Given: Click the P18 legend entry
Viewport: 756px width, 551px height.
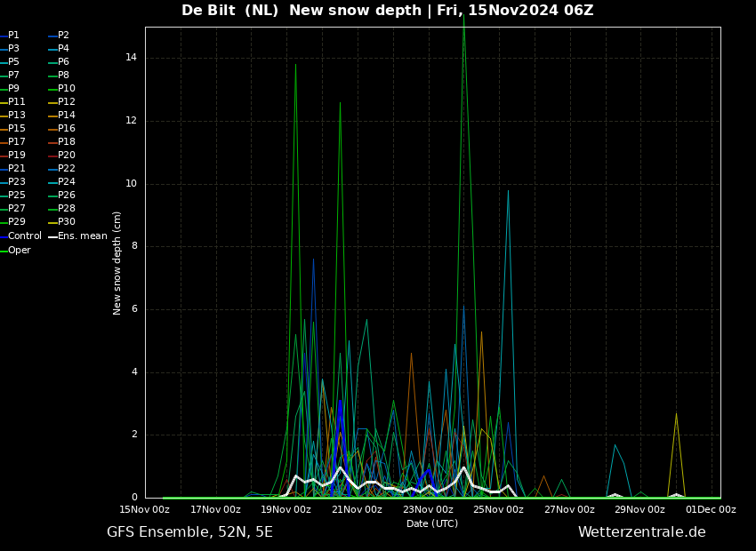Looking at the screenshot, I should click(61, 142).
